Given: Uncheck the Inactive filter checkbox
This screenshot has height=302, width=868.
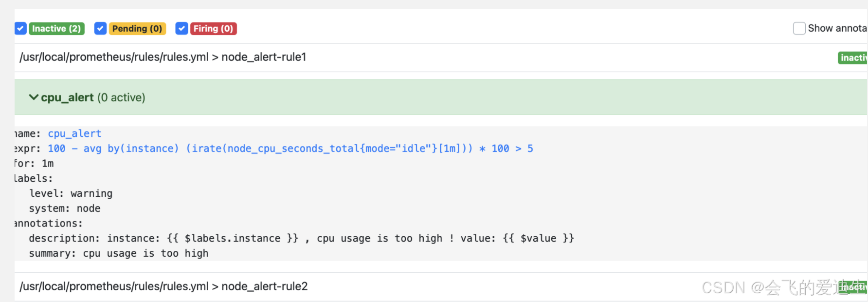Looking at the screenshot, I should [20, 29].
